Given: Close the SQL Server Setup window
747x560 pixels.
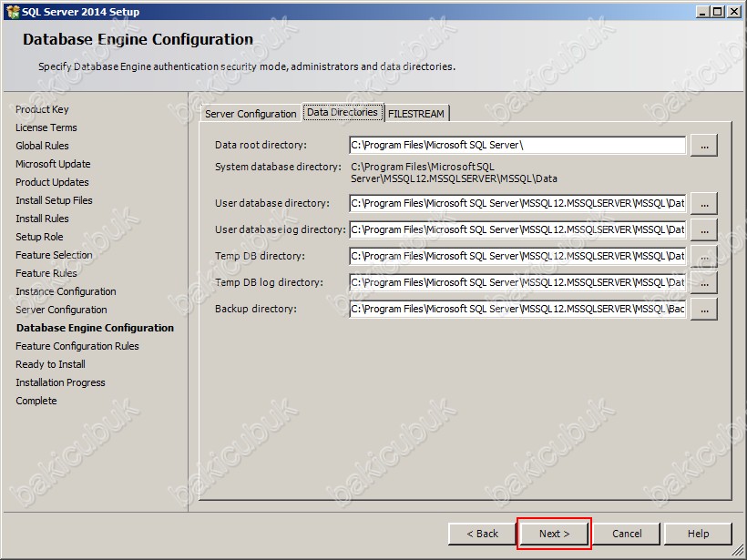Looking at the screenshot, I should point(734,12).
